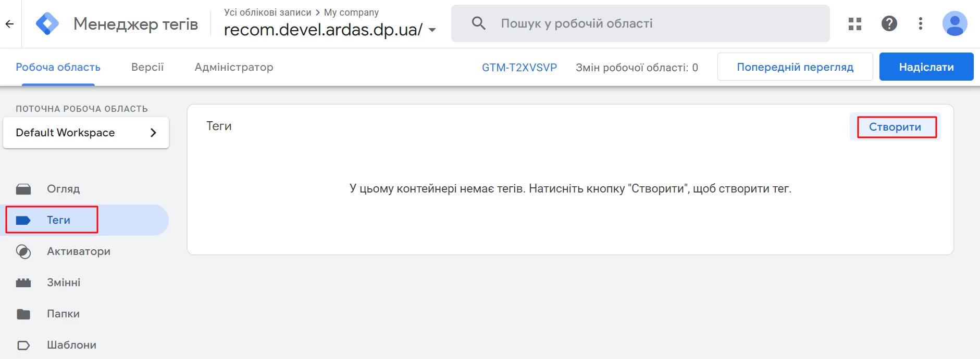
Task: Open the help question mark icon
Action: pos(889,23)
